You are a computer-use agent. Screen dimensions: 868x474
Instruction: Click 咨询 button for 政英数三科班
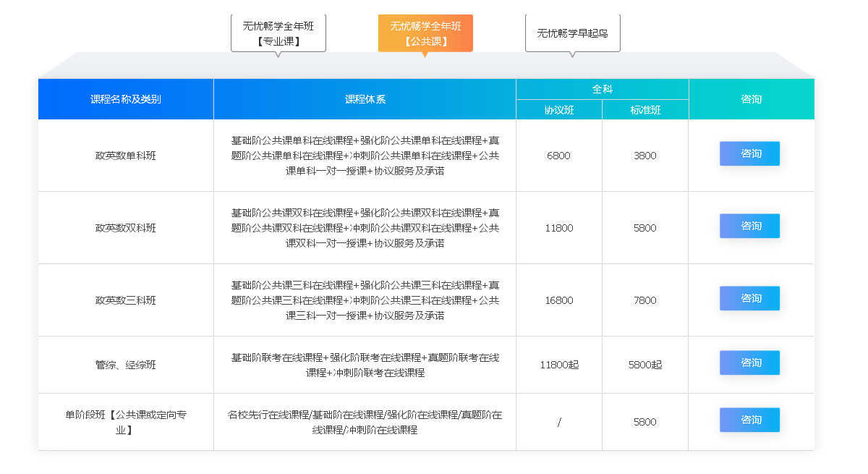(749, 298)
